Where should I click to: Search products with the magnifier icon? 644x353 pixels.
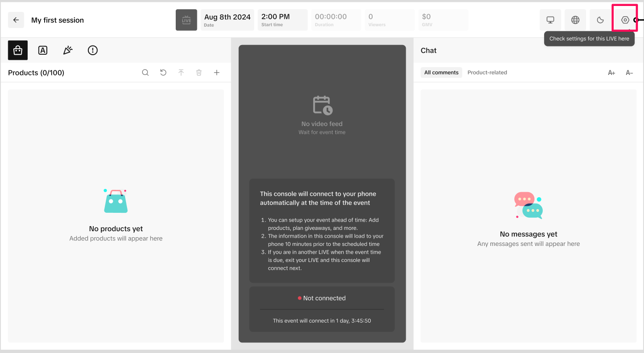pyautogui.click(x=145, y=73)
